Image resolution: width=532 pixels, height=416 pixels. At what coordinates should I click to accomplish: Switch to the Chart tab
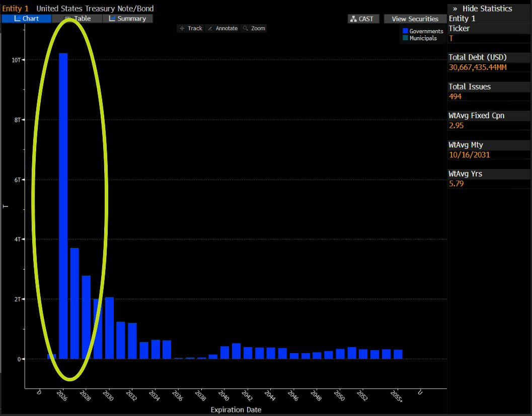(26, 19)
